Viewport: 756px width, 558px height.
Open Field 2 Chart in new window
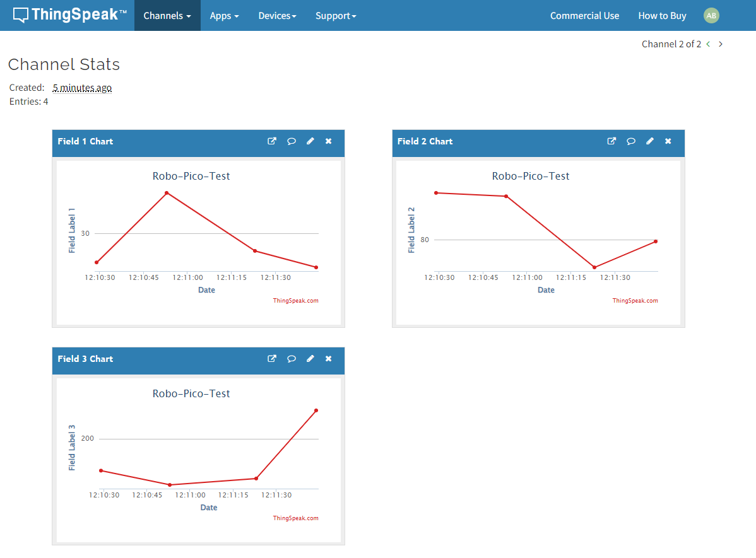[x=611, y=141]
